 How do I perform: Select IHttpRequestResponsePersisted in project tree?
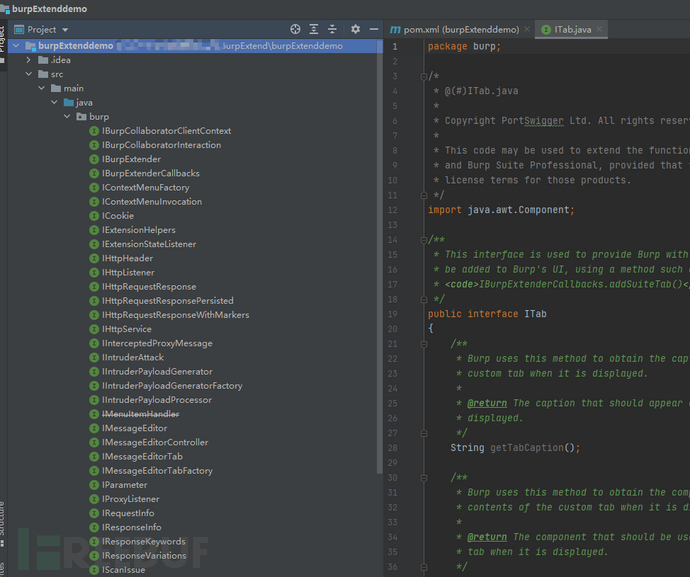tap(168, 301)
